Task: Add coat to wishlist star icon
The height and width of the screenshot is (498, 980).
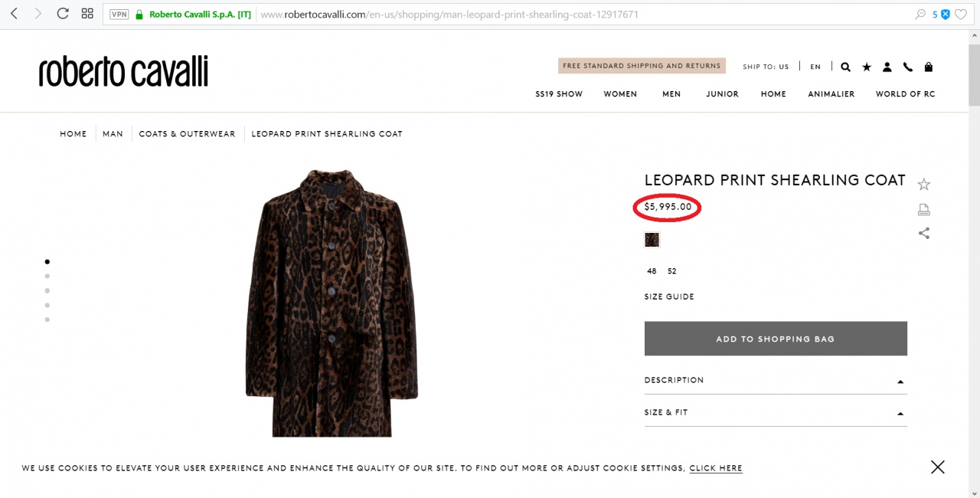Action: pyautogui.click(x=924, y=184)
